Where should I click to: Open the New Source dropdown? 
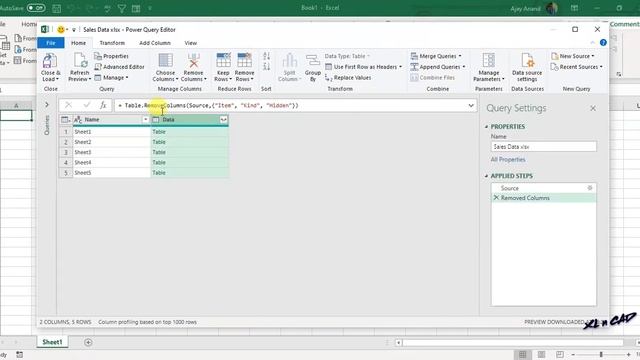tap(572, 56)
